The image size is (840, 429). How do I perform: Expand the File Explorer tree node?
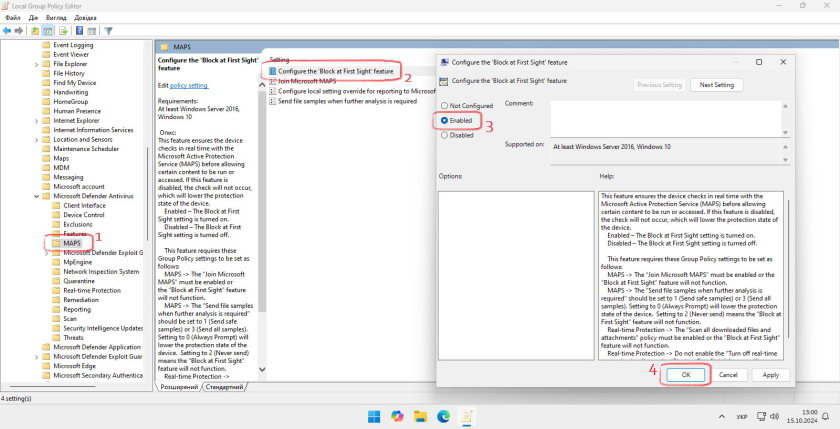[x=36, y=64]
